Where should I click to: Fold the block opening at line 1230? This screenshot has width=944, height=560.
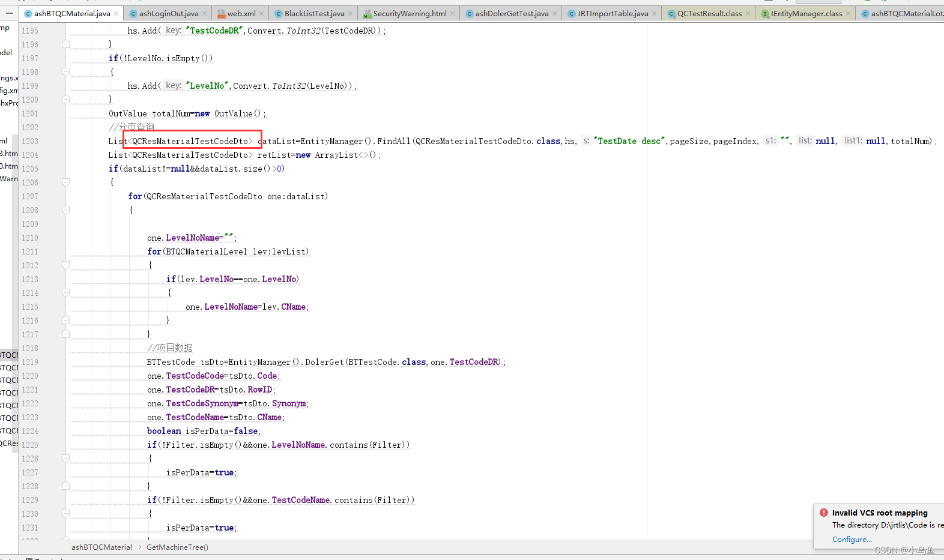(66, 513)
